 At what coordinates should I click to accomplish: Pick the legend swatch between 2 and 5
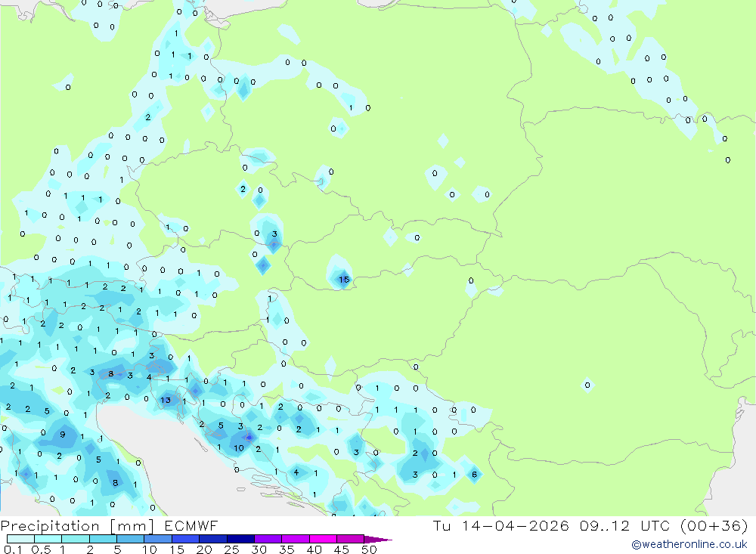103,539
